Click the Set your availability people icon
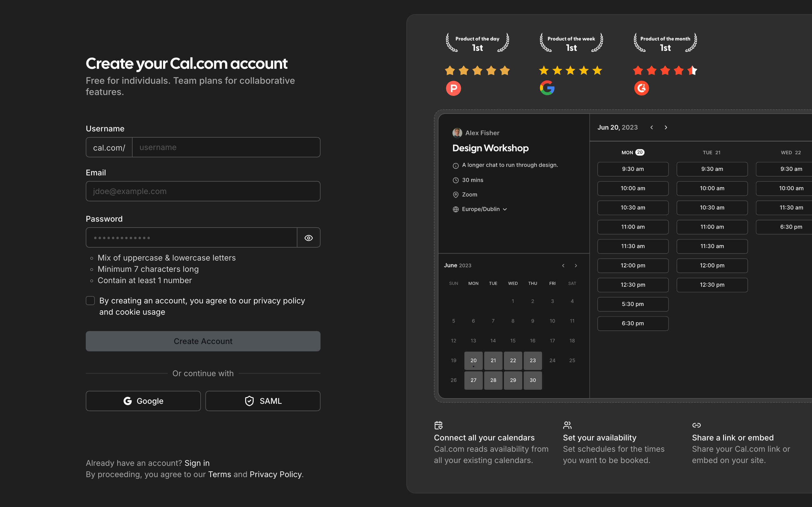This screenshot has height=507, width=812. [x=567, y=425]
